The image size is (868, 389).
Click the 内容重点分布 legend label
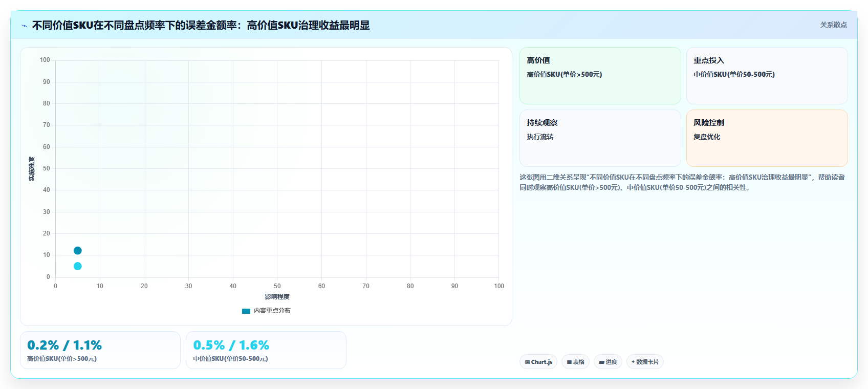click(272, 311)
